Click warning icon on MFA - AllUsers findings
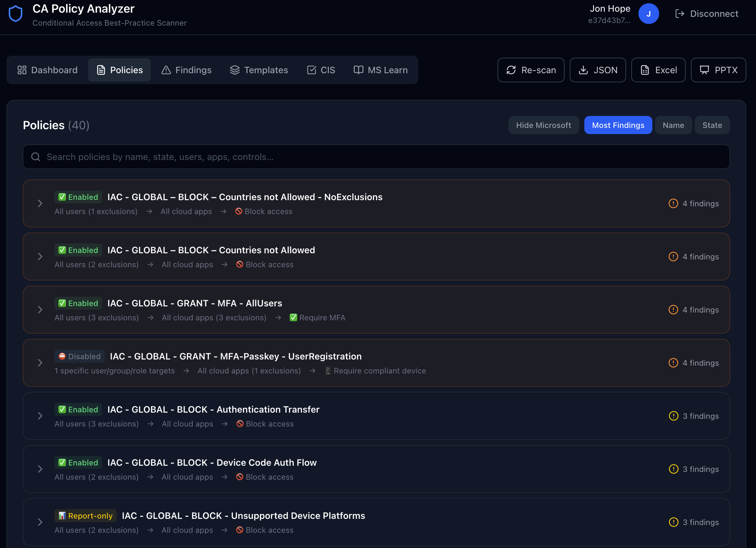This screenshot has width=756, height=548. 673,310
